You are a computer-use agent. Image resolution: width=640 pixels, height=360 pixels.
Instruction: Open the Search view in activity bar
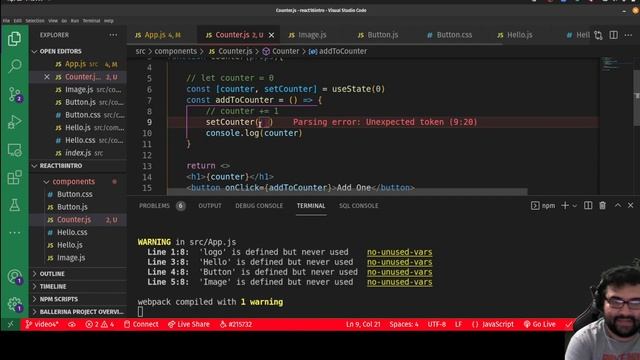(x=15, y=66)
